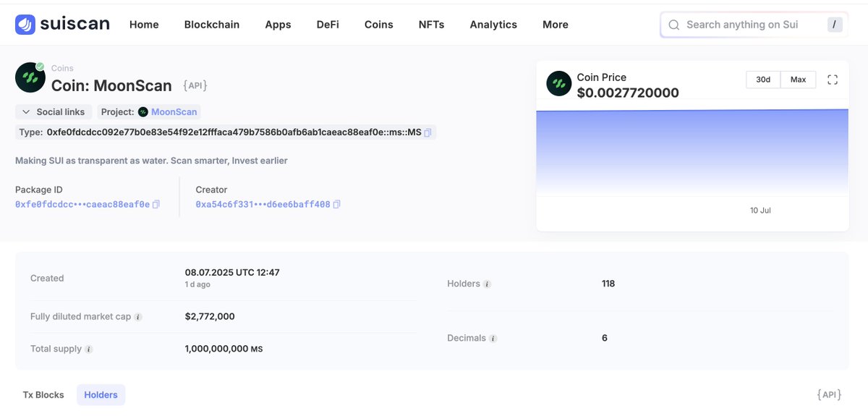
Task: Open the MoonScan project link
Action: pos(174,112)
